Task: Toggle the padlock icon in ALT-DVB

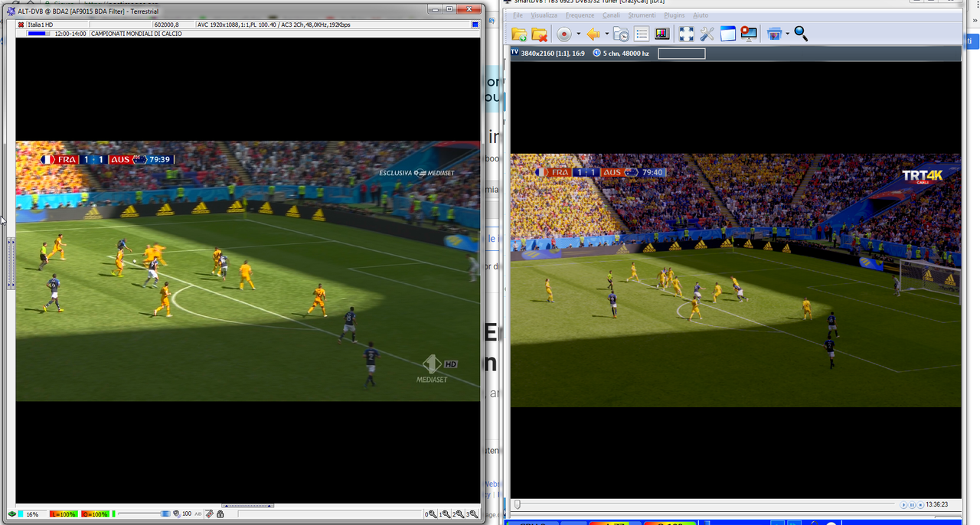Action: [x=220, y=514]
